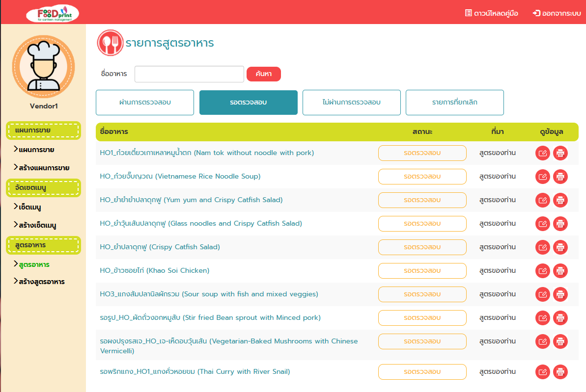Edit the Nam tok without noodle recipe
586x392 pixels.
543,153
